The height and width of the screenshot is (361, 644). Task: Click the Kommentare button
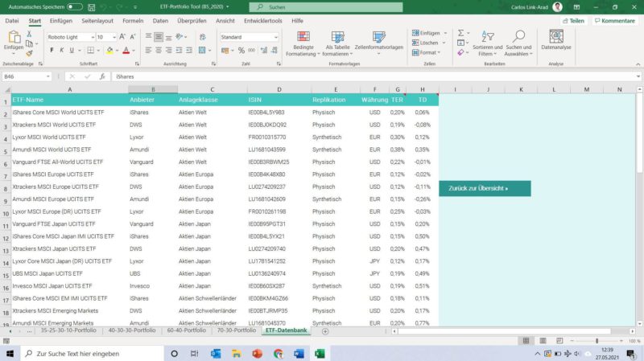click(614, 21)
